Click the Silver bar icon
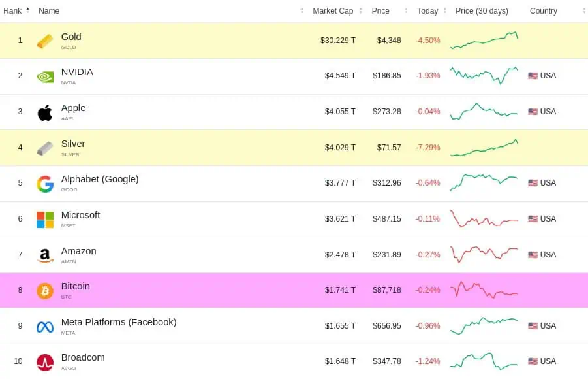The height and width of the screenshot is (379, 588). tap(45, 148)
